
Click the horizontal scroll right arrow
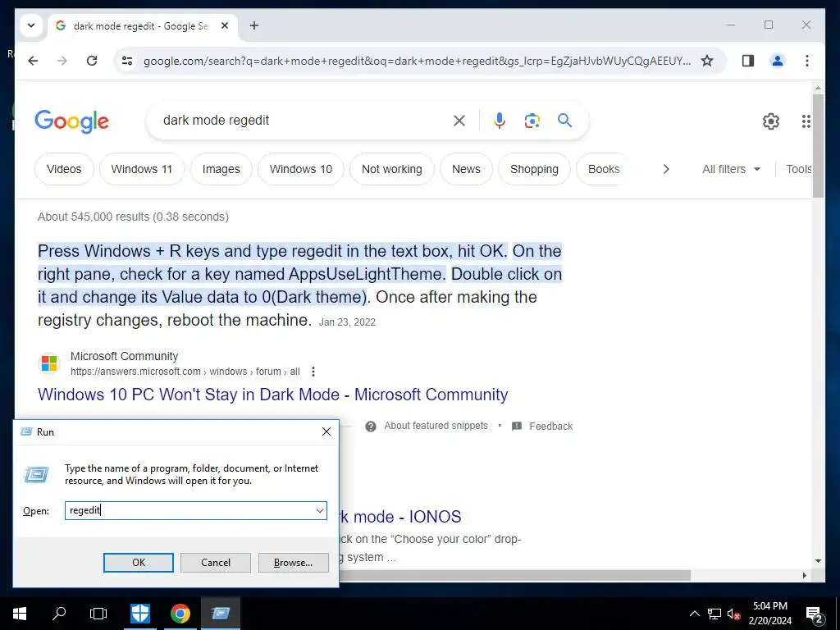(804, 575)
